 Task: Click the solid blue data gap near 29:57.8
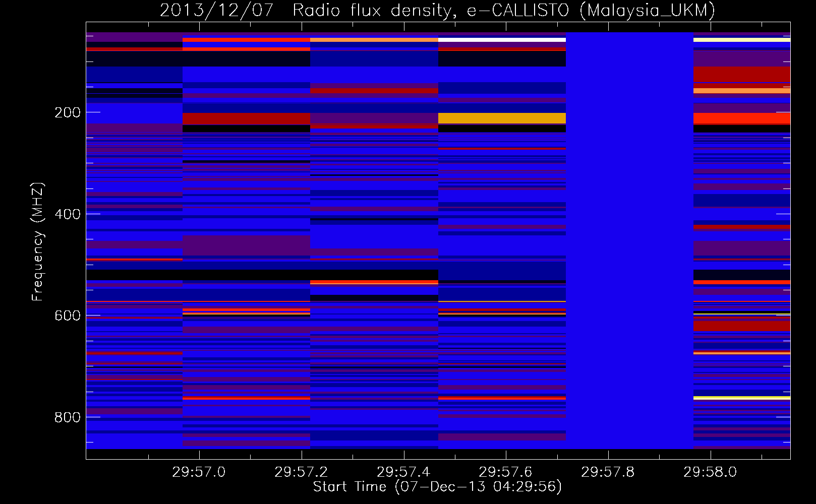pos(629,240)
